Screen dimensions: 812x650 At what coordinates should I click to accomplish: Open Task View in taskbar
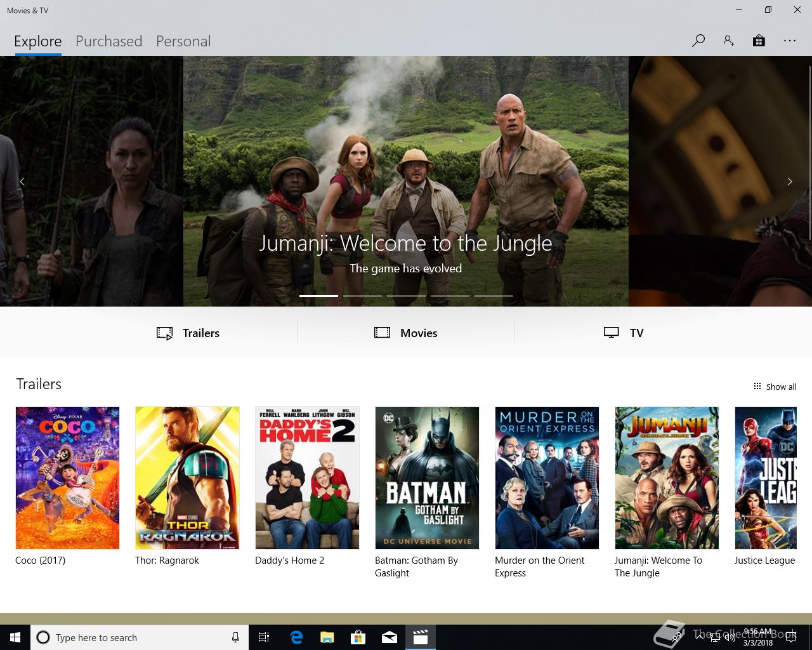click(264, 637)
